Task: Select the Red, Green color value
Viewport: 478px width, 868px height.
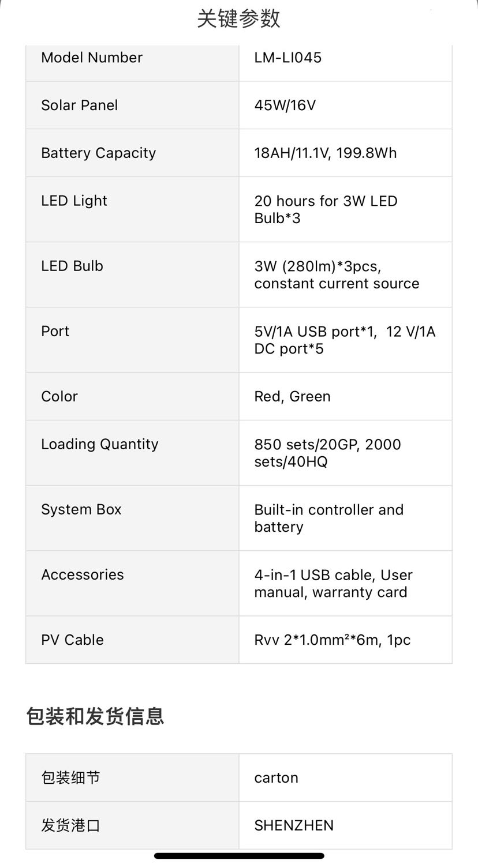Action: (x=292, y=397)
